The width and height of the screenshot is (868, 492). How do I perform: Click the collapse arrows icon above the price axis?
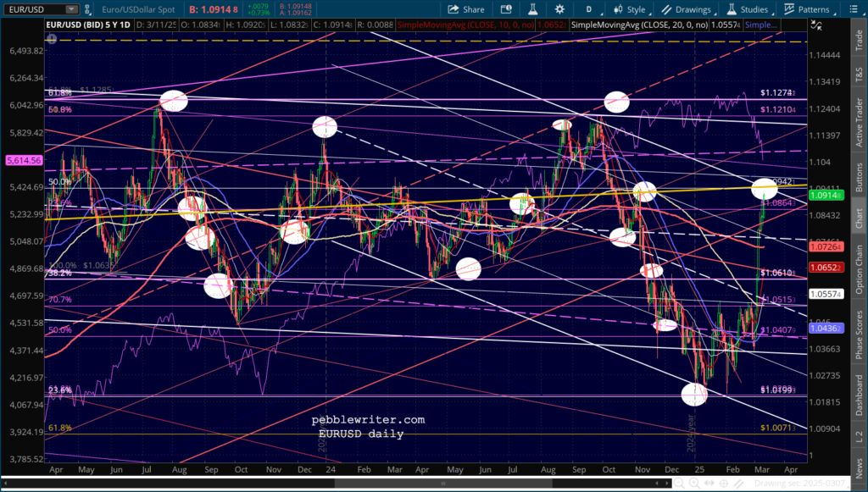point(815,25)
